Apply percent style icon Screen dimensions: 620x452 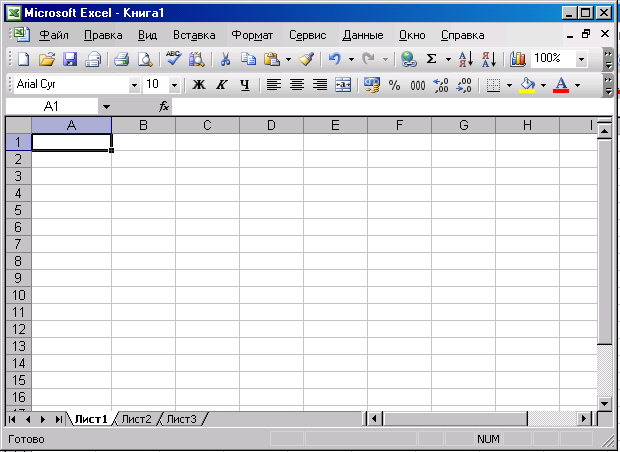point(394,85)
